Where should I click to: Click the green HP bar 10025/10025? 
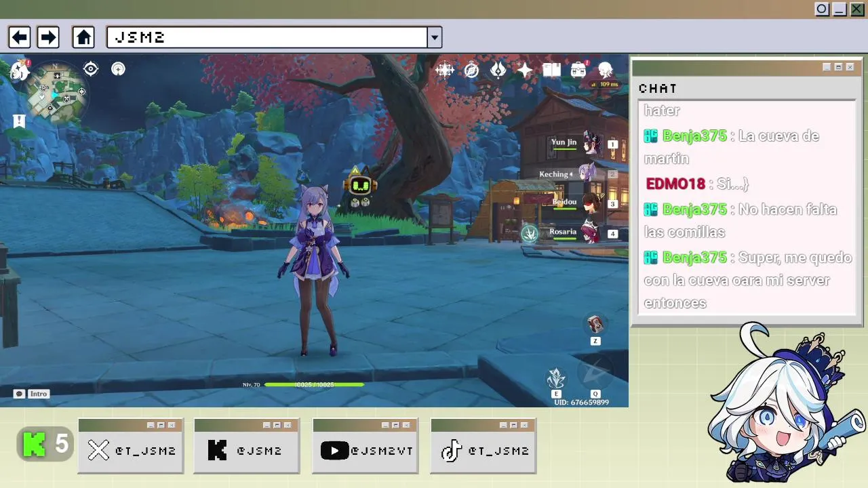coord(314,384)
